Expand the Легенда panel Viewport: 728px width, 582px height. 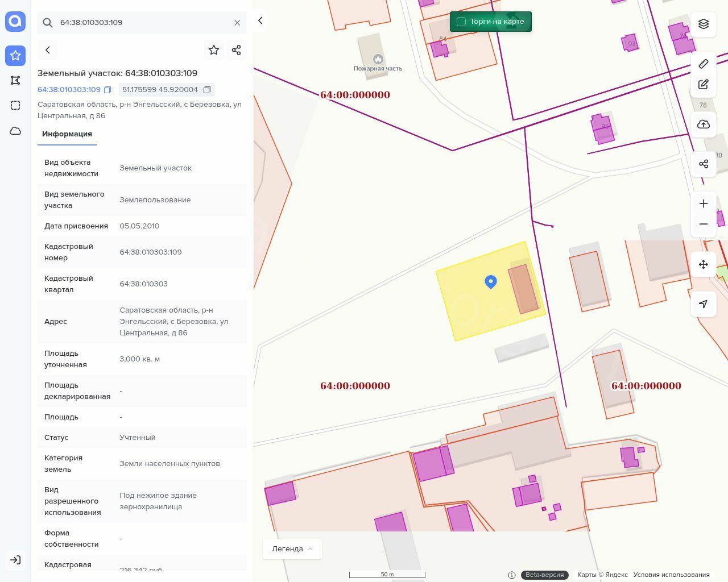(x=292, y=548)
